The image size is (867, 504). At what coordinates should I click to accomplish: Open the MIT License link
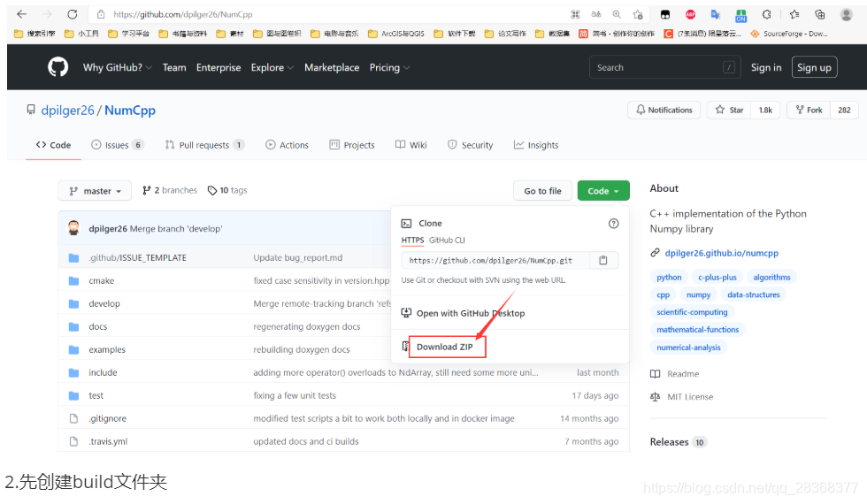click(x=690, y=397)
